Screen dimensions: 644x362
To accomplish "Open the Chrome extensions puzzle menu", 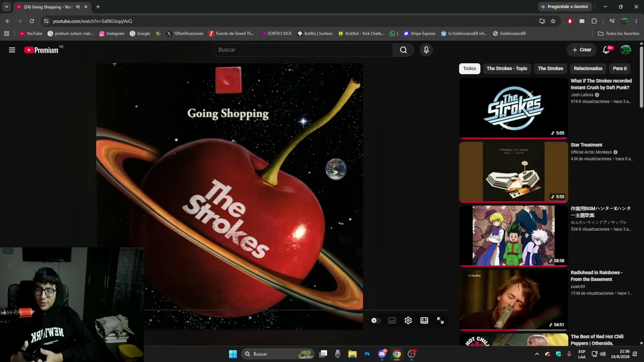I will click(594, 21).
